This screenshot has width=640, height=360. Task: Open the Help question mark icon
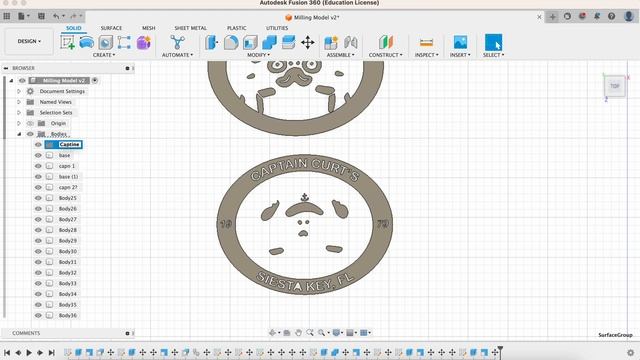pos(611,16)
